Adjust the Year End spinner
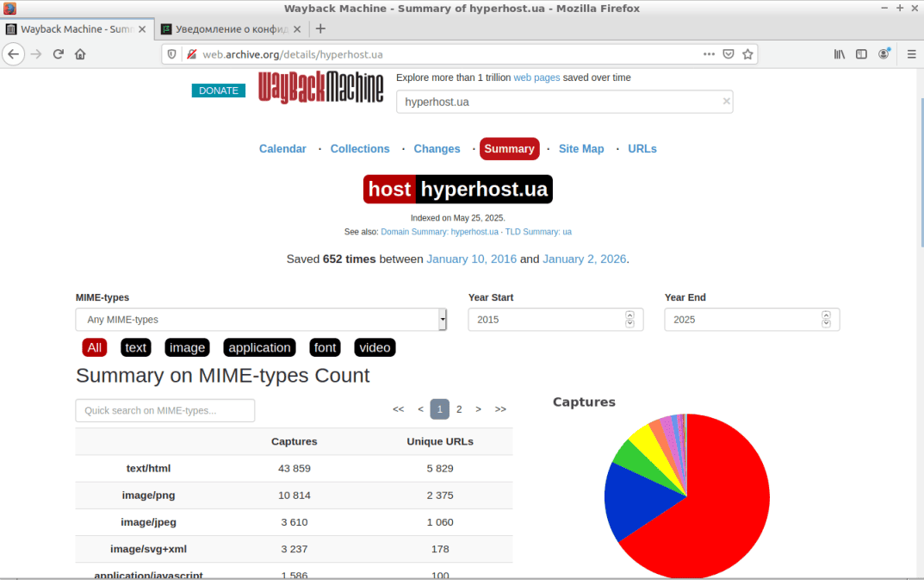This screenshot has width=924, height=580. [x=826, y=320]
